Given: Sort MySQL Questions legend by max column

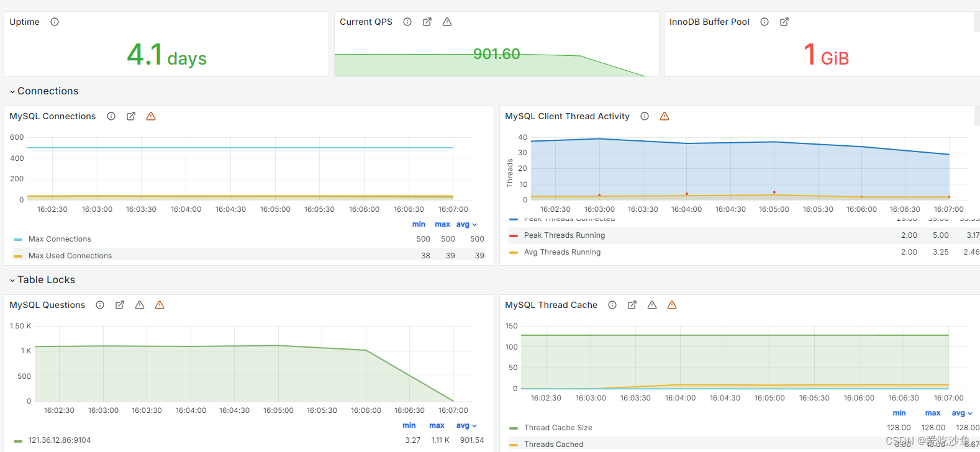Looking at the screenshot, I should click(x=437, y=425).
